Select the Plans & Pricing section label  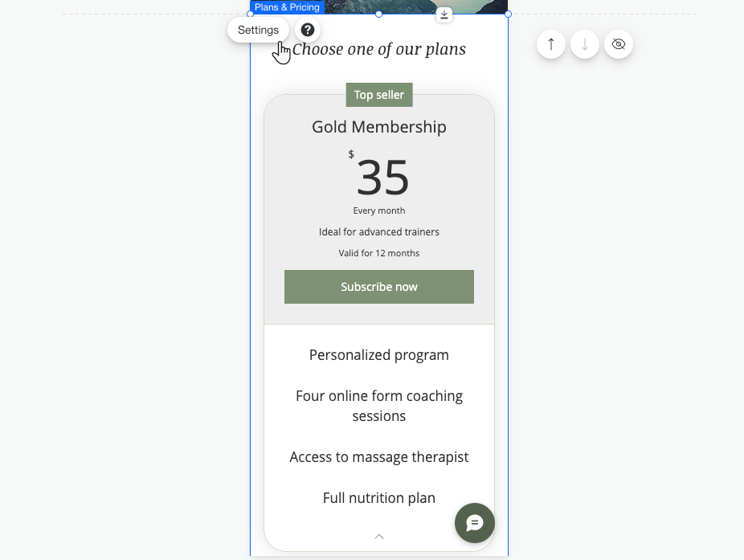pyautogui.click(x=287, y=6)
